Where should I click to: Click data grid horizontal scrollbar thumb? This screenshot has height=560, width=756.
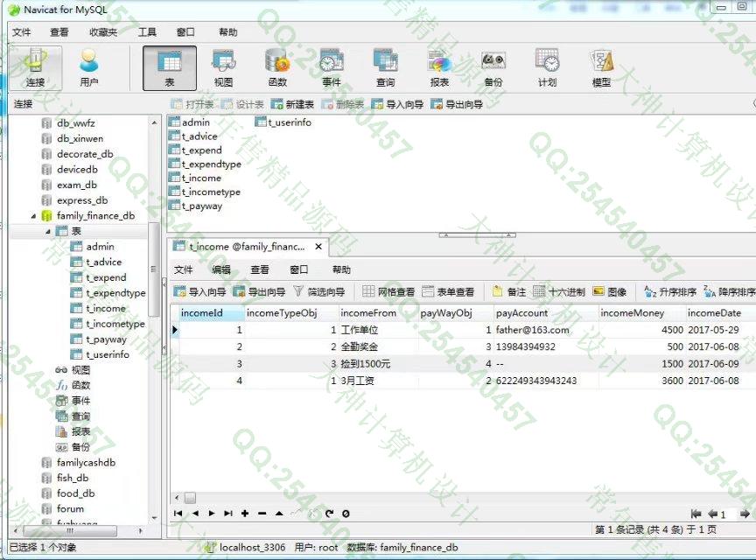coord(191,497)
